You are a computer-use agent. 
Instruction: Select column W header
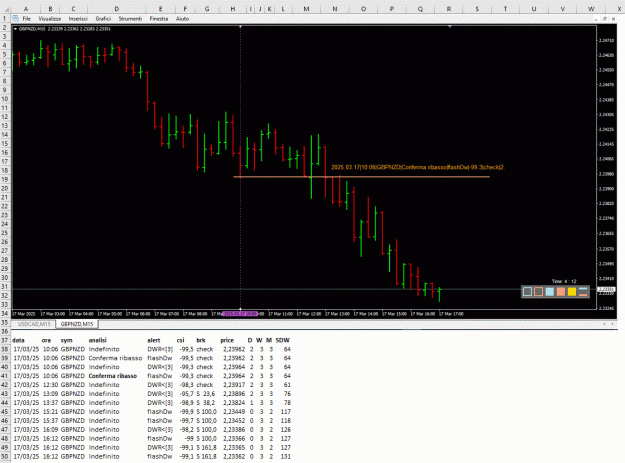coord(591,9)
